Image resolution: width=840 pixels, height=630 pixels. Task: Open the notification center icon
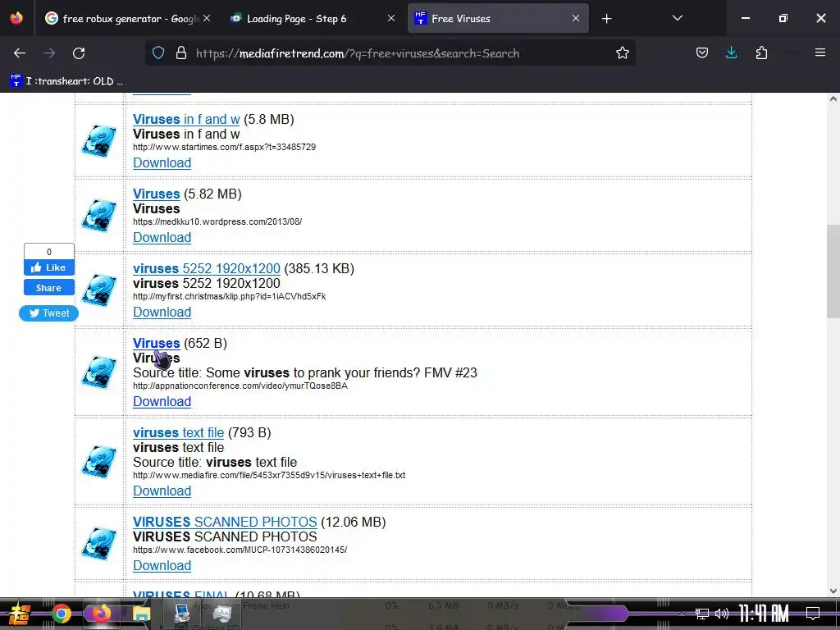click(813, 614)
